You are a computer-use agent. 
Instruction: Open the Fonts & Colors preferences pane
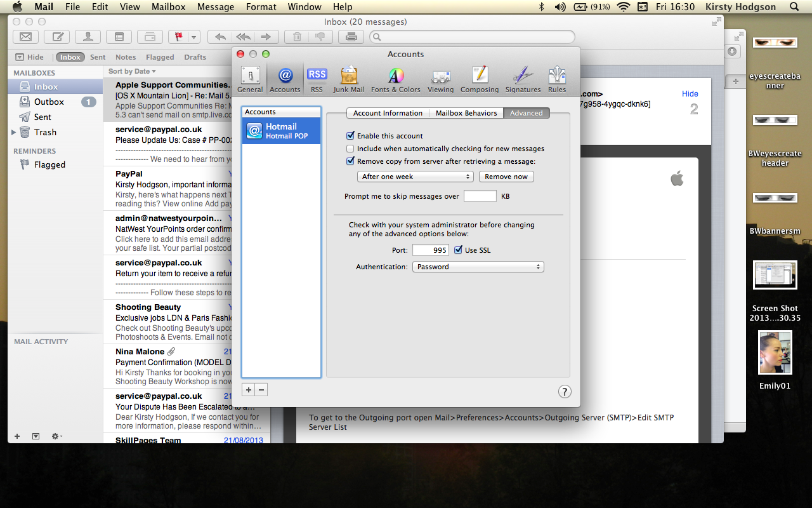tap(396, 79)
